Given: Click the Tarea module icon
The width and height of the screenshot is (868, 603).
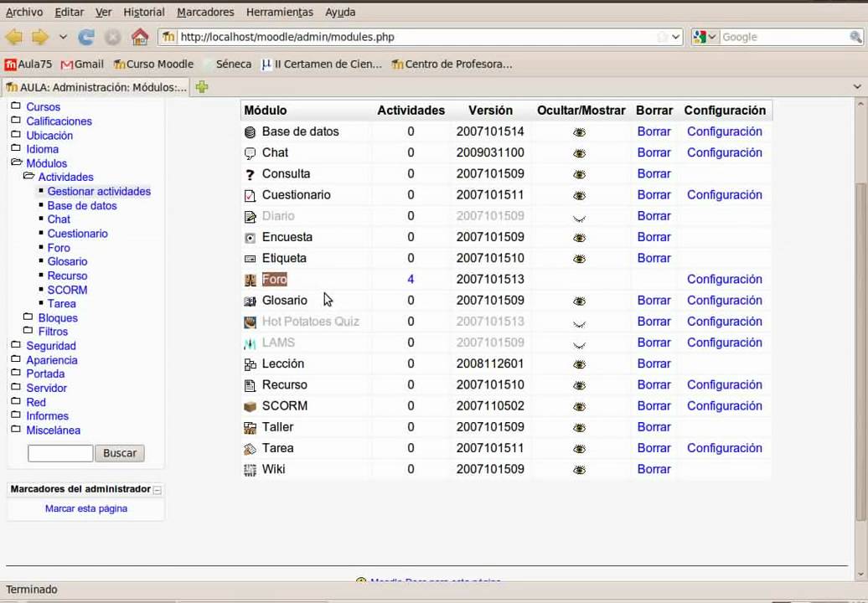Looking at the screenshot, I should [x=251, y=449].
